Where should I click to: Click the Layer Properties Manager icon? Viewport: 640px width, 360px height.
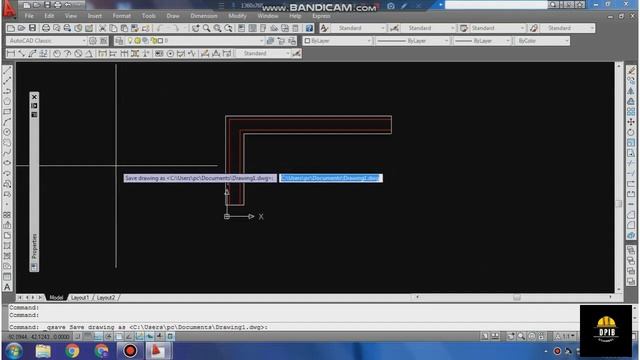tap(119, 41)
